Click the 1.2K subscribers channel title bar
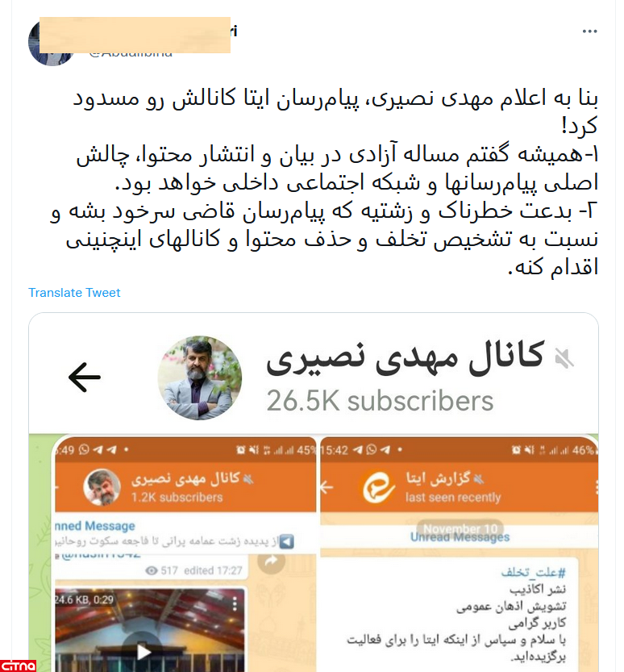Image resolution: width=624 pixels, height=672 pixels. click(x=185, y=487)
